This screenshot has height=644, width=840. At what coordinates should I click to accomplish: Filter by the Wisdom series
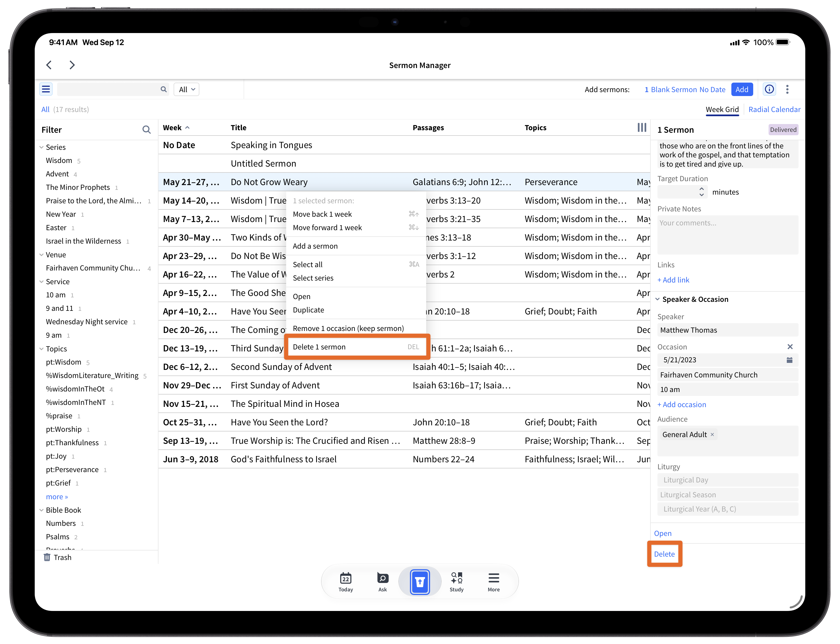[x=59, y=160]
